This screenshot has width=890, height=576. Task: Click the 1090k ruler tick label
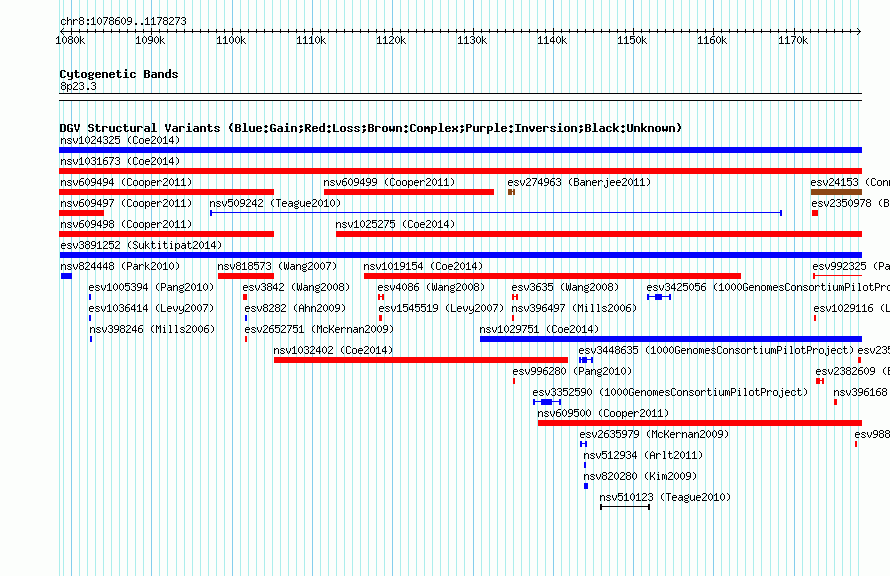click(x=150, y=40)
